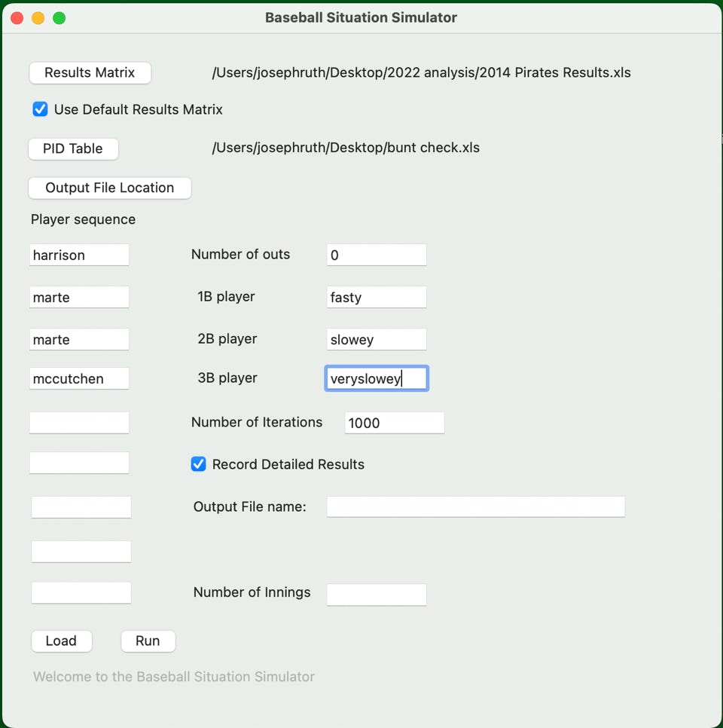The width and height of the screenshot is (723, 728).
Task: Click the 3B player field with veryslowey
Action: click(377, 378)
